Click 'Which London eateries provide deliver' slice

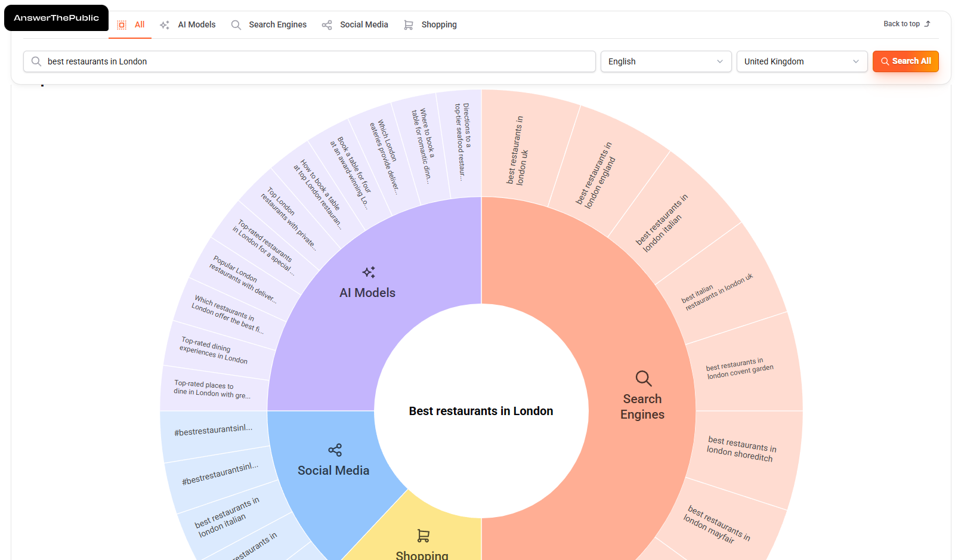point(384,157)
